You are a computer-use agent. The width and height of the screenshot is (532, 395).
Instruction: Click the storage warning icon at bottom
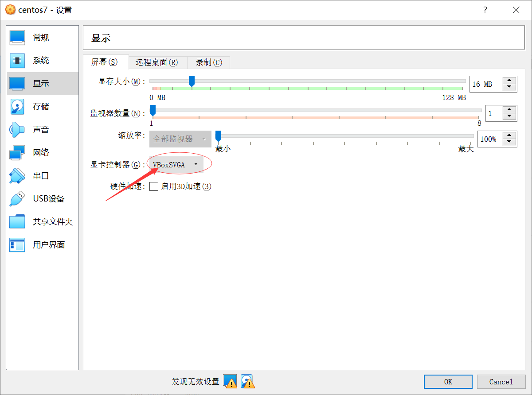[x=247, y=381]
